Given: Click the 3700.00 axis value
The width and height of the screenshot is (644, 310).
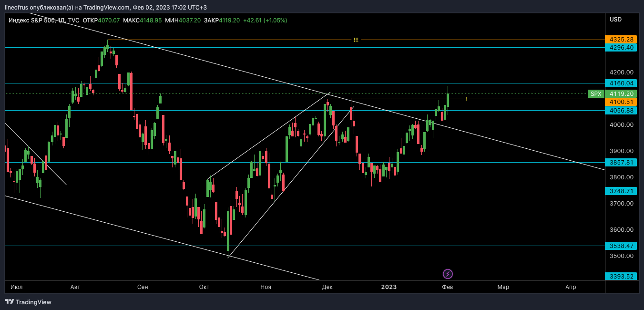Looking at the screenshot, I should pyautogui.click(x=622, y=204).
